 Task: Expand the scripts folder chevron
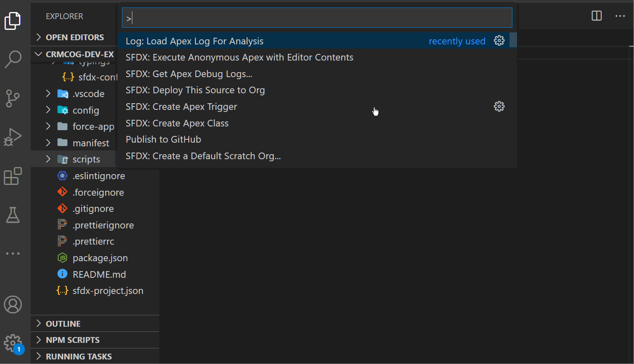(48, 159)
